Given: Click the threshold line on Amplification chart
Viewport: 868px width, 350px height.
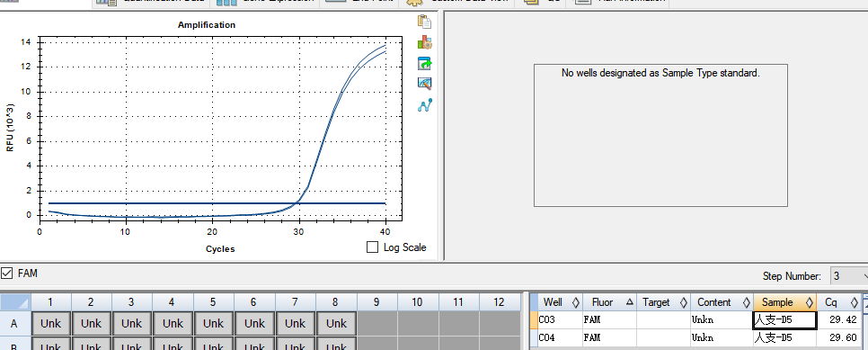Looking at the screenshot, I should pyautogui.click(x=217, y=203).
